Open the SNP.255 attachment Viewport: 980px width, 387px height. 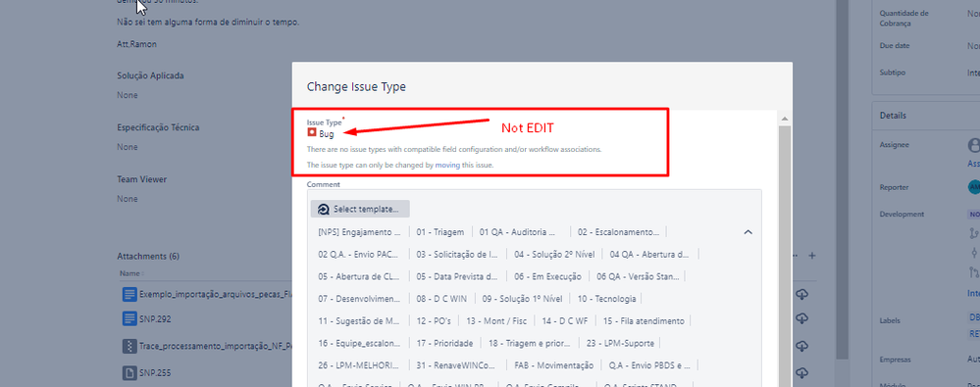tap(155, 373)
